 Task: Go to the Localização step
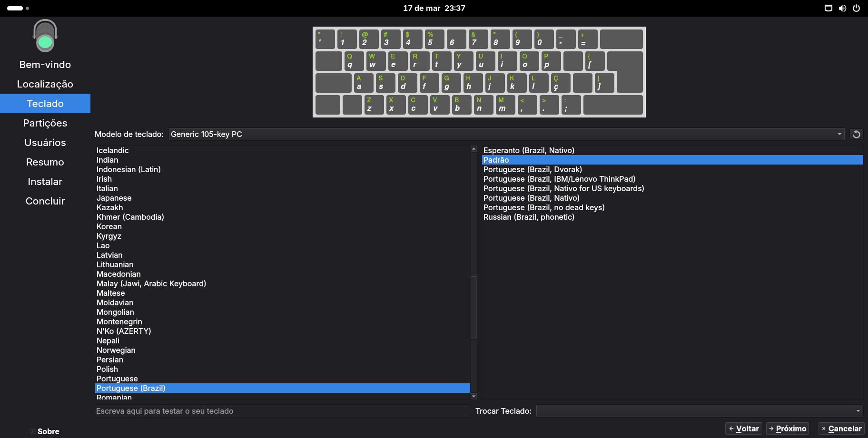point(45,84)
